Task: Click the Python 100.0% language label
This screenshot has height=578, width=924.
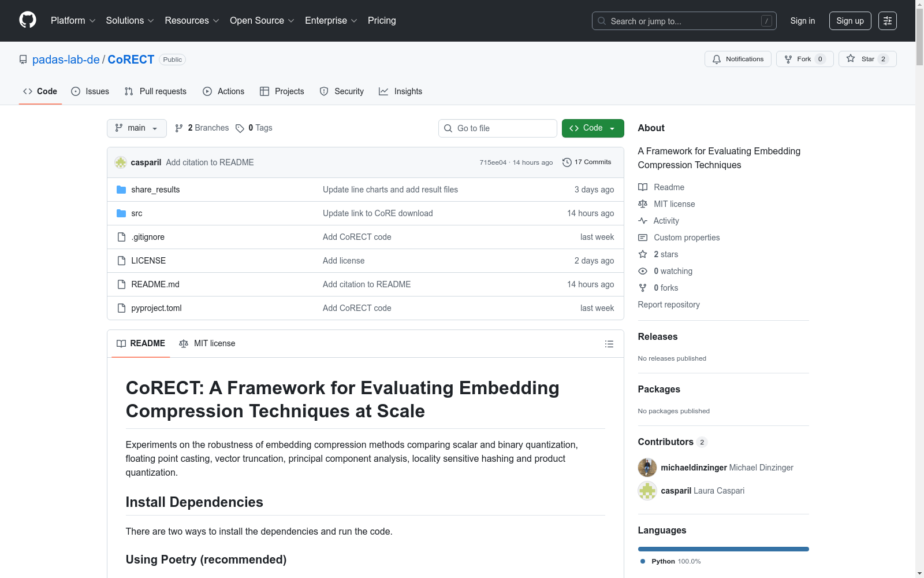Action: tap(670, 561)
